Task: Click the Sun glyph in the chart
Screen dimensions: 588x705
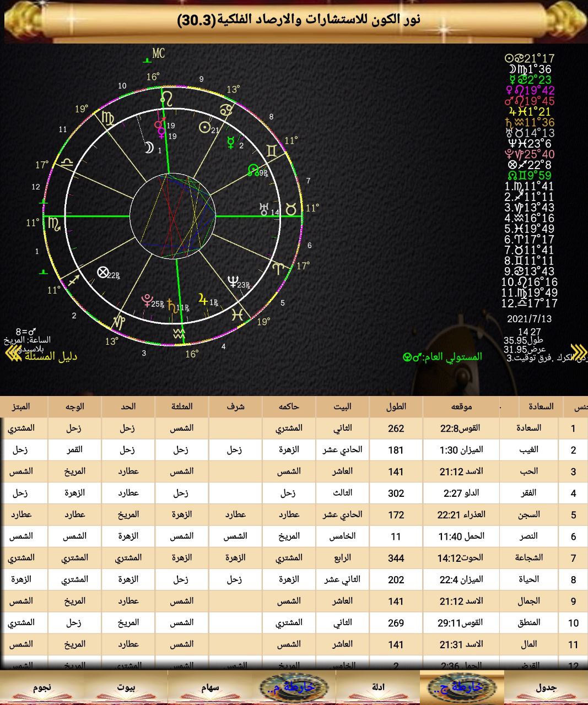Action: pyautogui.click(x=204, y=128)
